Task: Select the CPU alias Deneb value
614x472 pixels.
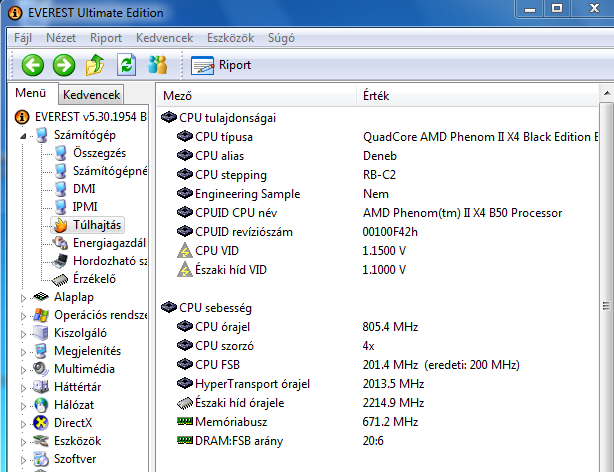Action: coord(380,156)
